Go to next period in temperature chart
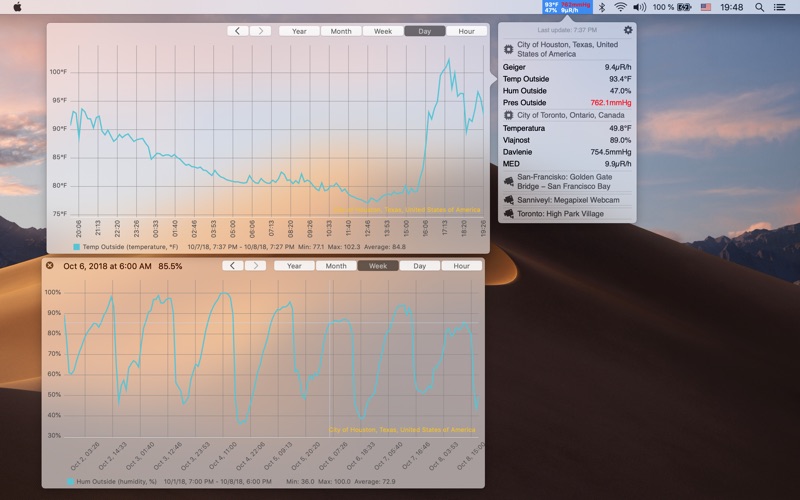The height and width of the screenshot is (500, 800). point(260,31)
